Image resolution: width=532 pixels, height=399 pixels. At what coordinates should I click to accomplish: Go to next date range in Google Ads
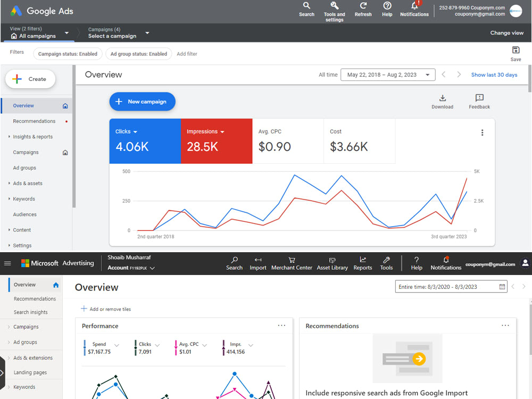(x=459, y=74)
